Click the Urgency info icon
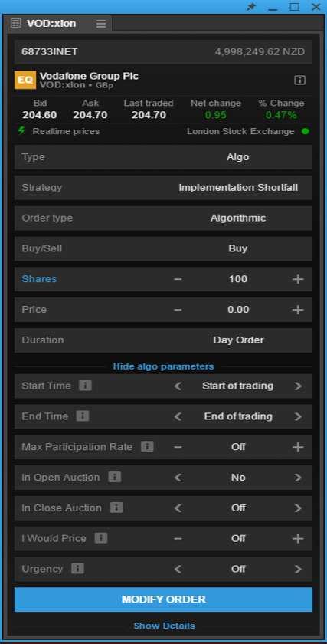Viewport: 327px width, 644px height. (77, 568)
